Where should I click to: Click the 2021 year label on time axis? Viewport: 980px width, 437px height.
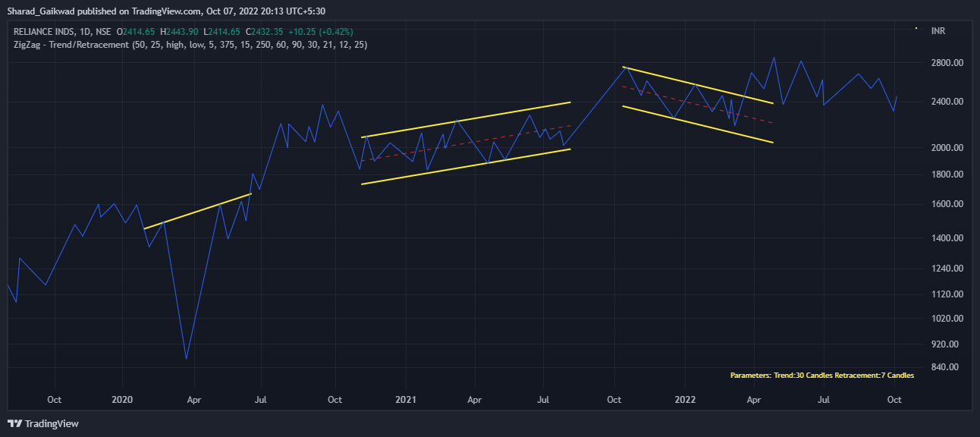406,399
